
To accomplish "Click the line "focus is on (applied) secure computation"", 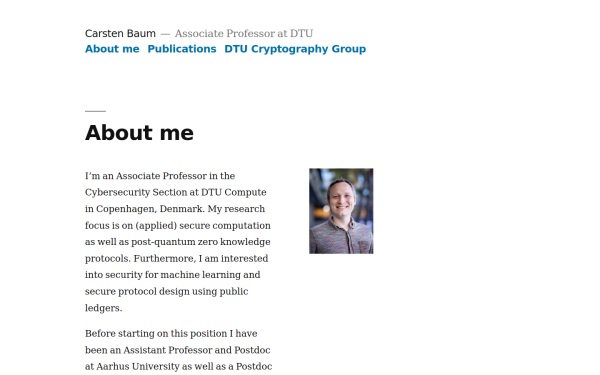I will pyautogui.click(x=178, y=225).
